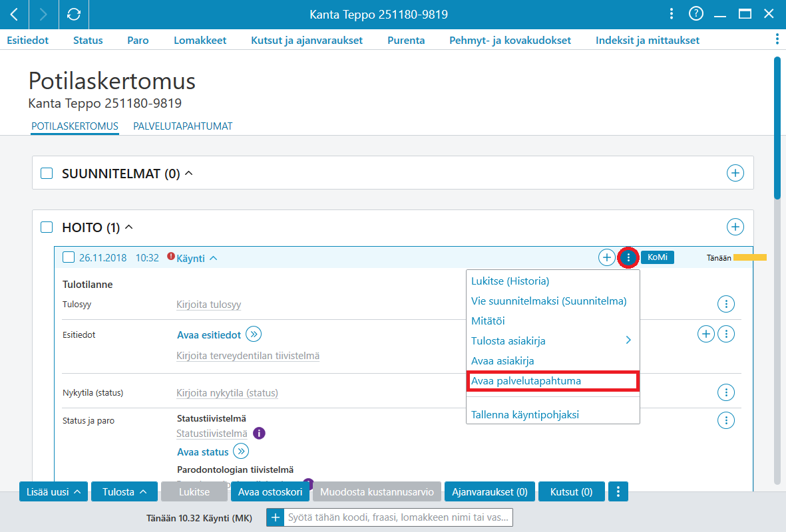Click the Avaa esitiedot link
Viewport: 786px width, 532px height.
tap(209, 335)
